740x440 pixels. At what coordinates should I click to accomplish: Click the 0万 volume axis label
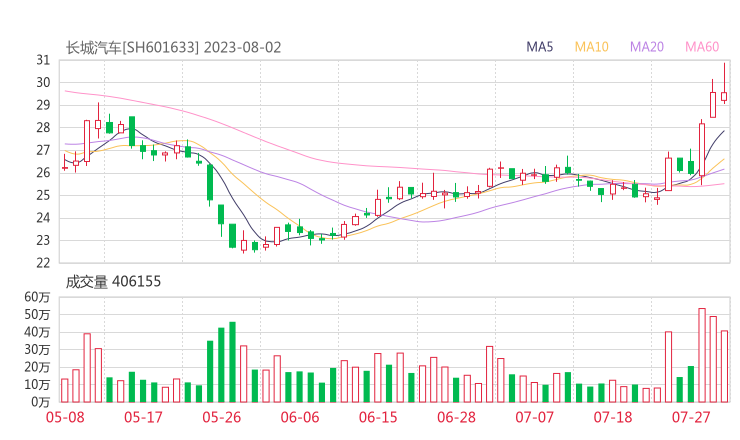pos(41,402)
